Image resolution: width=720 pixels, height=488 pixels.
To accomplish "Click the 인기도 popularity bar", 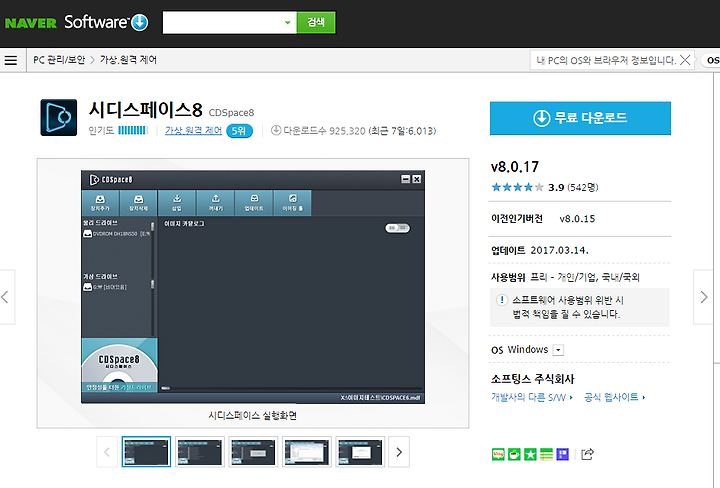I will click(x=133, y=130).
